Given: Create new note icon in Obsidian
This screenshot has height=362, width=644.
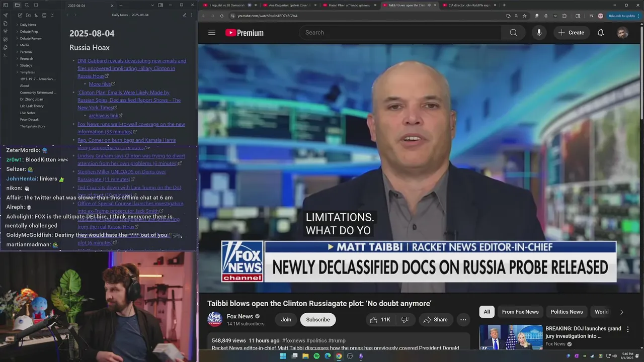Looking at the screenshot, I should [21, 15].
